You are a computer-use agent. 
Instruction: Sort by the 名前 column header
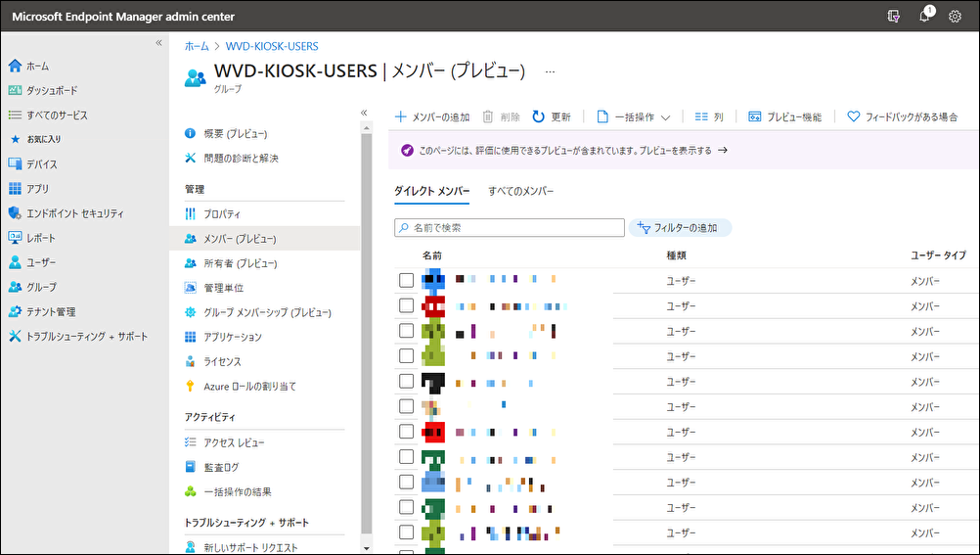tap(432, 255)
